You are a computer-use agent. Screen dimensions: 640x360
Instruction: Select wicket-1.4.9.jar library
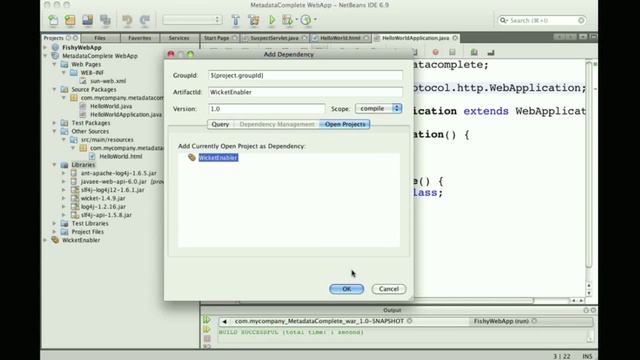[103, 198]
